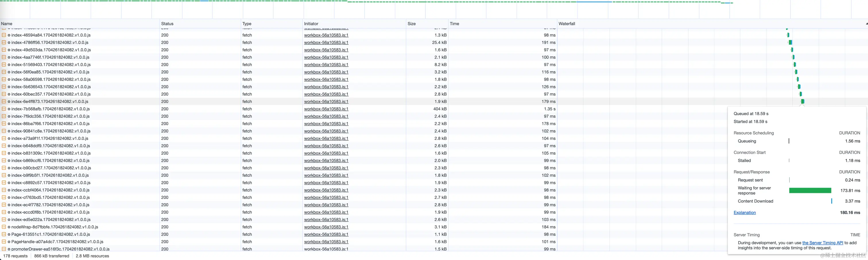Click '178 requests' in the status bar
868x260 pixels.
15,256
